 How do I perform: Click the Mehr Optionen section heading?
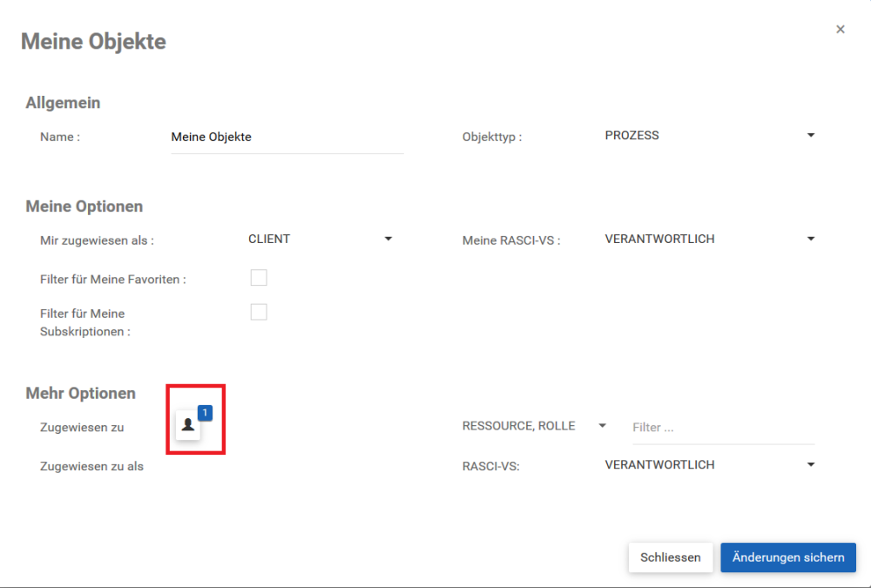pyautogui.click(x=80, y=393)
